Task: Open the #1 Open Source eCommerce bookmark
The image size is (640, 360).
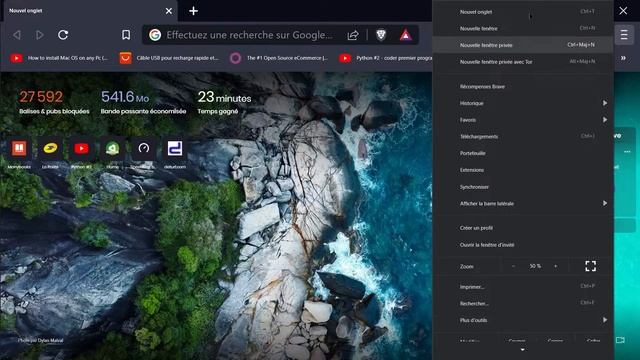Action: (279, 58)
